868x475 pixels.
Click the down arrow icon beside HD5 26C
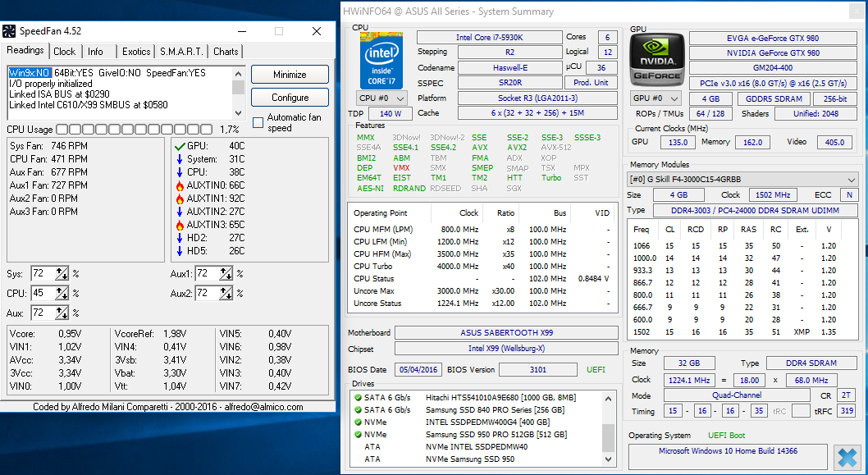tap(180, 251)
